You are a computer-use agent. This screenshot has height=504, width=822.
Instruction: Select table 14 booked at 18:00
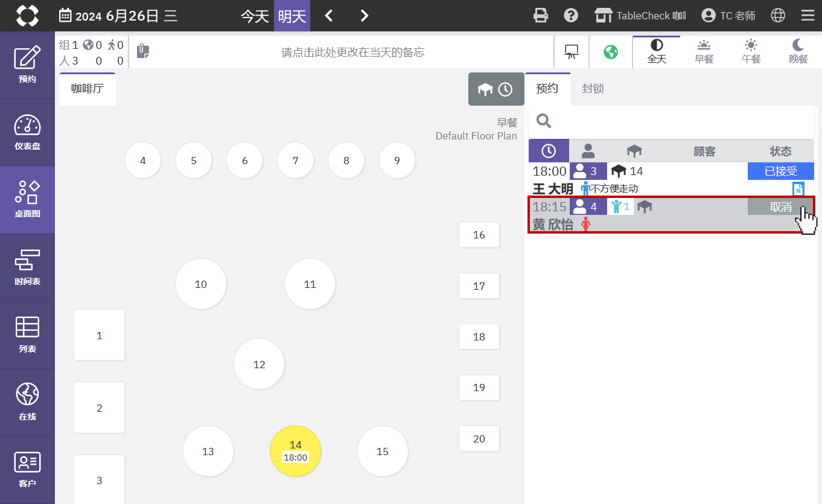click(295, 451)
